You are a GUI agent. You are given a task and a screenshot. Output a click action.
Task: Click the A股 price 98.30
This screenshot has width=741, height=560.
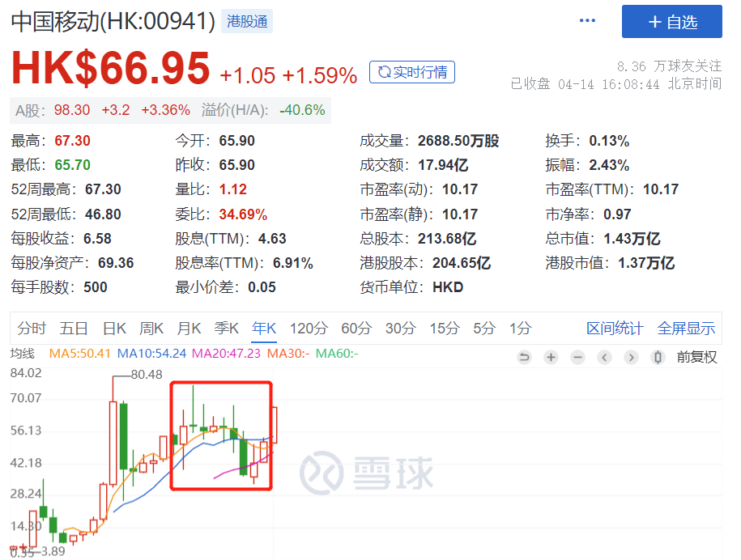[72, 110]
